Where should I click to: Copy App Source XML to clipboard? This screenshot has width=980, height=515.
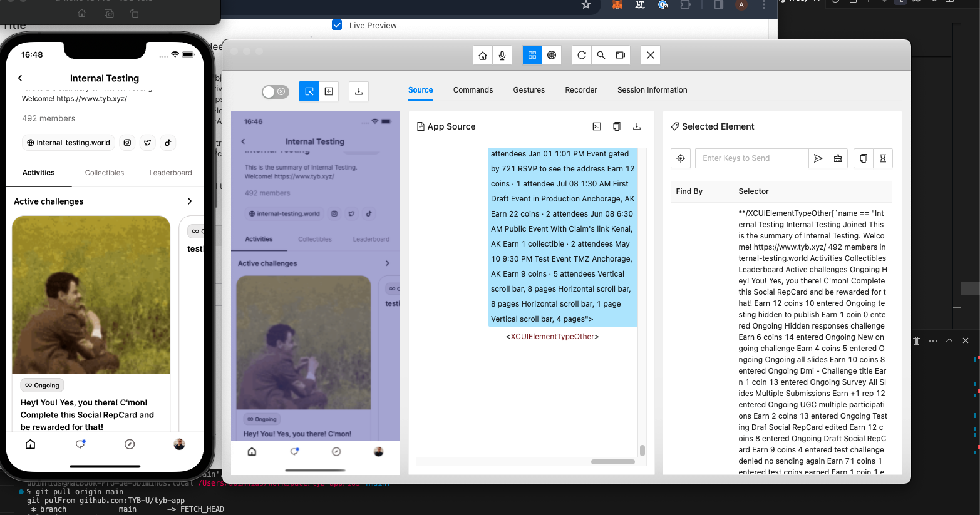tap(617, 126)
